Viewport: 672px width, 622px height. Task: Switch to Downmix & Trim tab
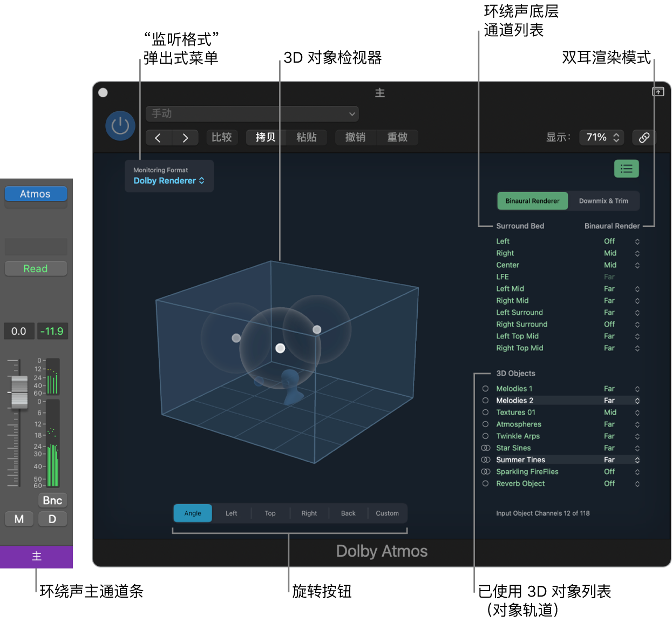pyautogui.click(x=603, y=201)
